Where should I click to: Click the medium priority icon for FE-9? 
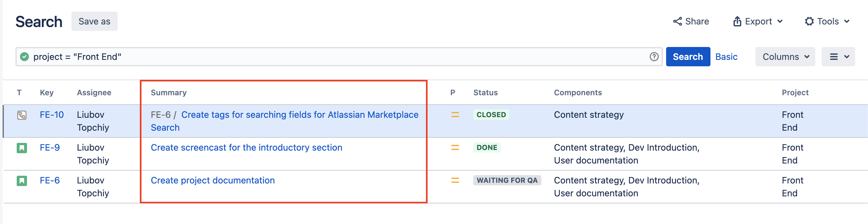(x=455, y=148)
